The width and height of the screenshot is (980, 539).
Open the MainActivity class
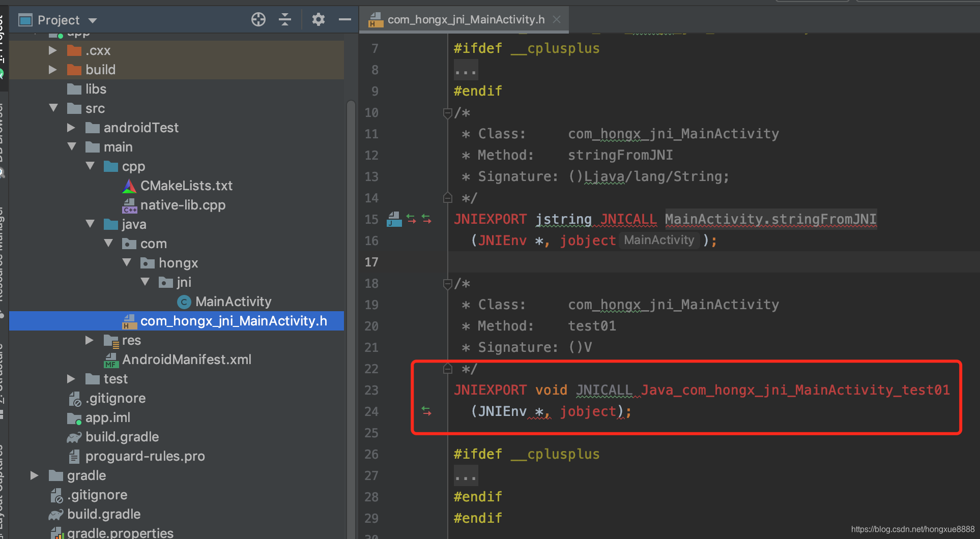[233, 302]
